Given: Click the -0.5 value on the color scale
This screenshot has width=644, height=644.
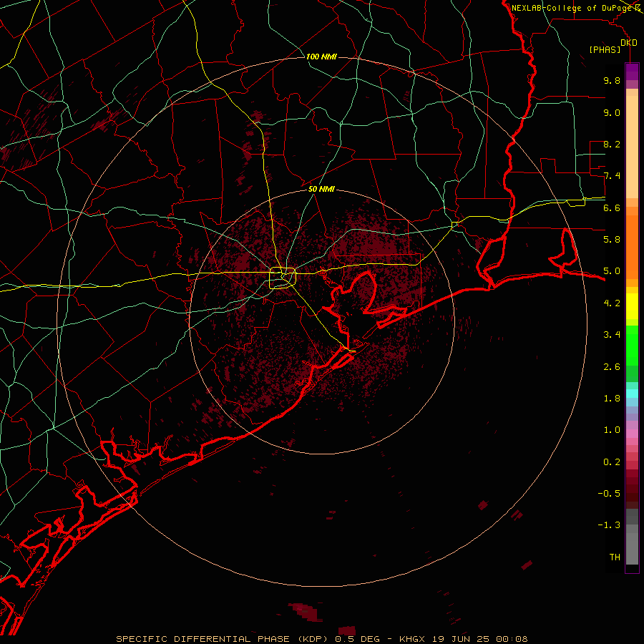Looking at the screenshot, I should pyautogui.click(x=609, y=494).
